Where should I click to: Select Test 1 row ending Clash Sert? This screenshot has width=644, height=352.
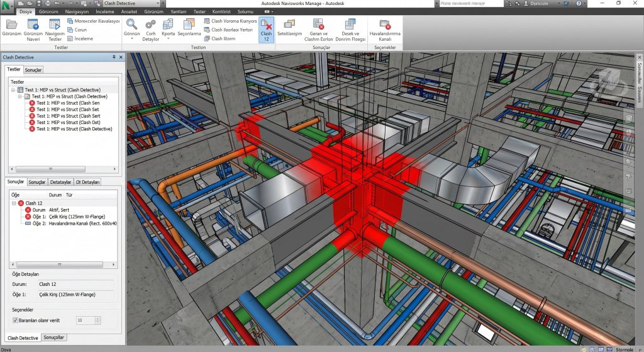pos(65,116)
